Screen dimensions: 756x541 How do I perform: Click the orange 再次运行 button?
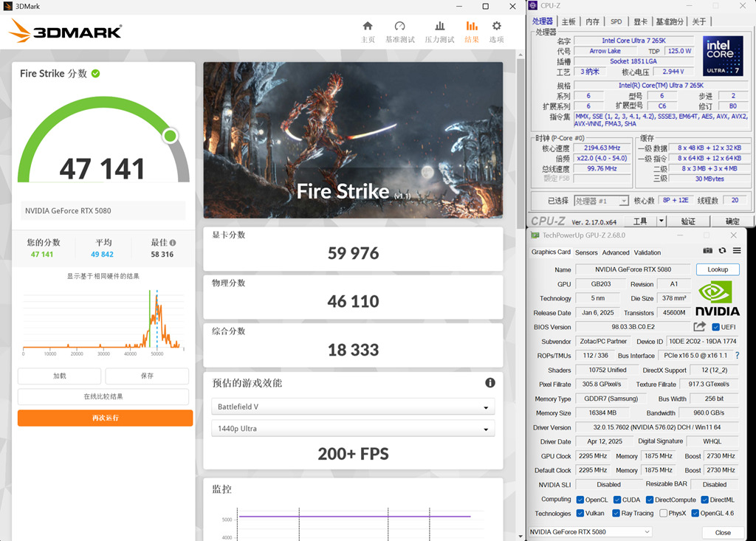point(105,418)
